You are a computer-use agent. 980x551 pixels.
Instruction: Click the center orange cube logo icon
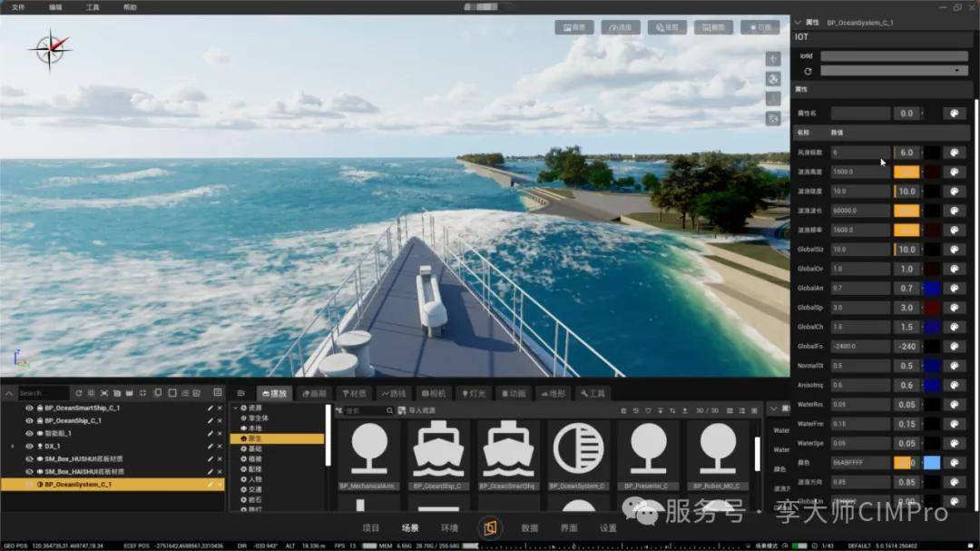coord(491,528)
